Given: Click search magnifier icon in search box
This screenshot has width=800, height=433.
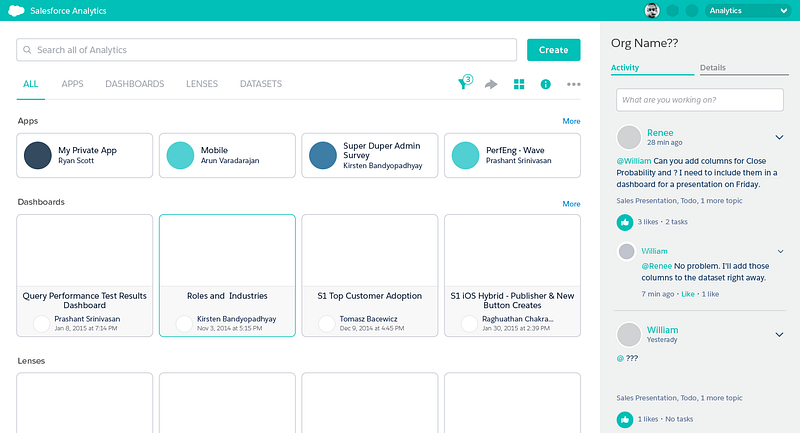Looking at the screenshot, I should click(x=27, y=50).
